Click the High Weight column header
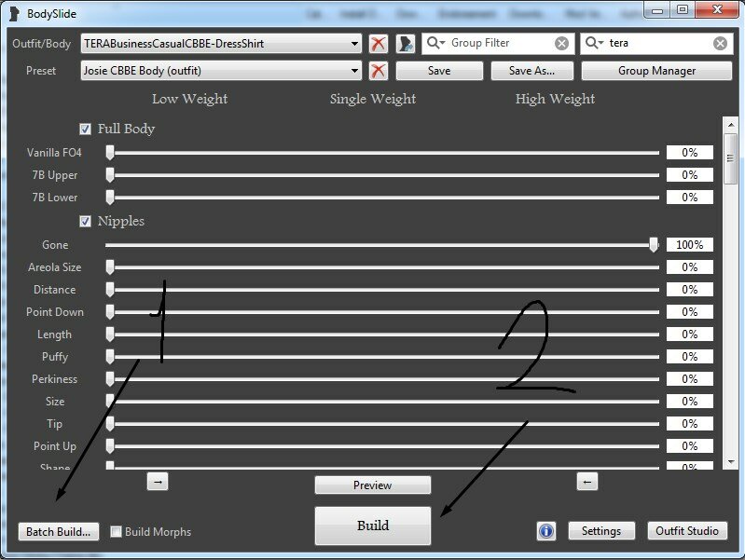This screenshot has width=745, height=560. pos(555,99)
